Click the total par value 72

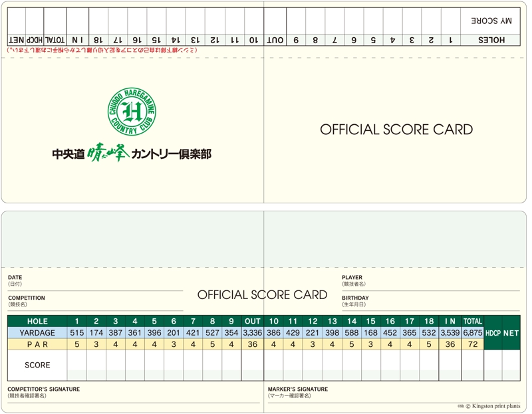click(x=473, y=344)
